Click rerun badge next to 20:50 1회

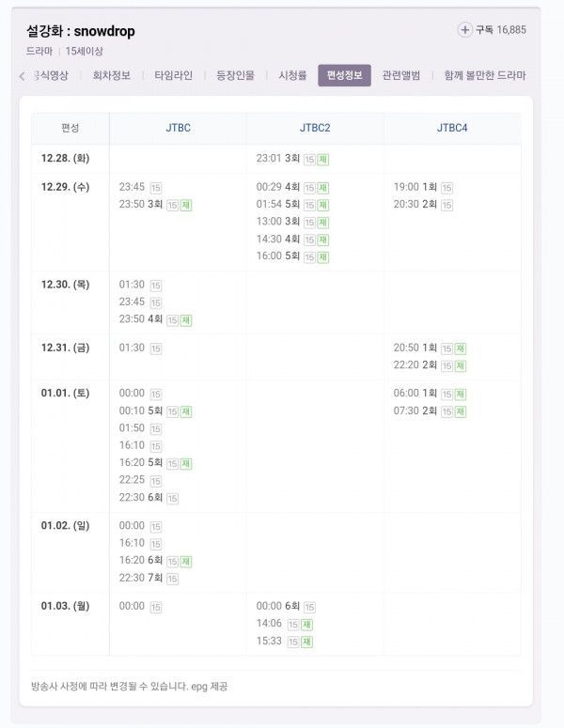[x=460, y=349]
